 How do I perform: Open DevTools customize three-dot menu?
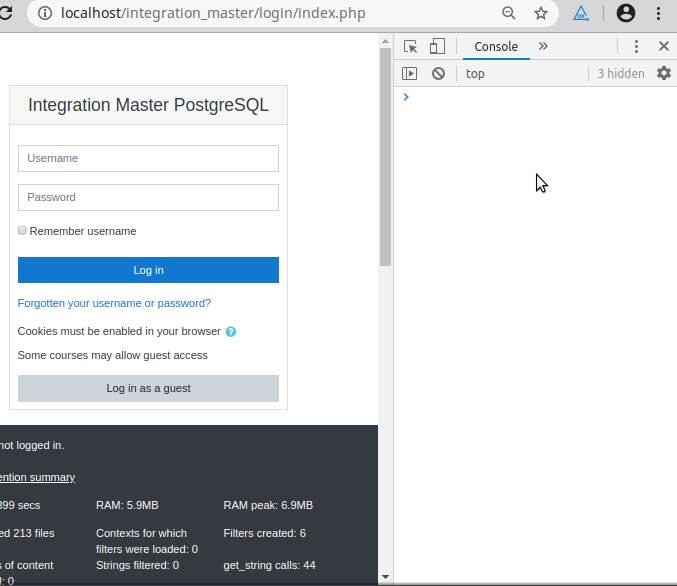click(x=636, y=46)
